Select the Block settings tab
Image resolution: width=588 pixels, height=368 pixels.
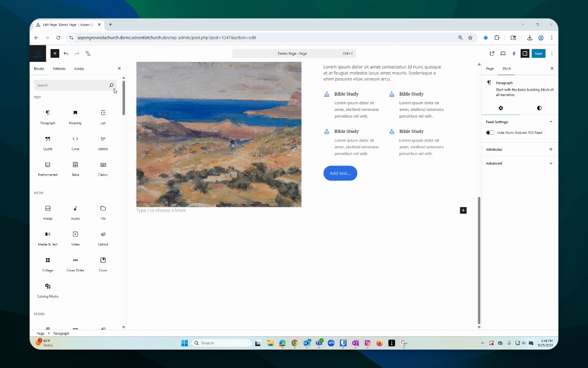point(507,68)
